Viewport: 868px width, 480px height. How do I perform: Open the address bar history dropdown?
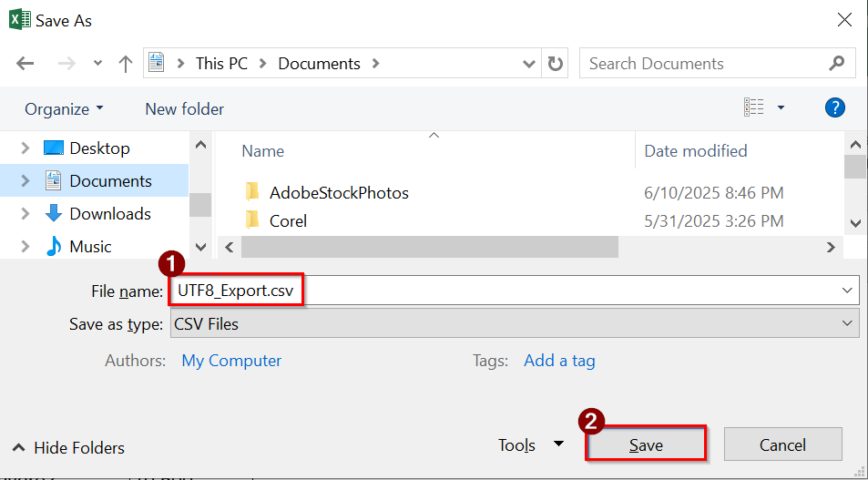click(528, 65)
